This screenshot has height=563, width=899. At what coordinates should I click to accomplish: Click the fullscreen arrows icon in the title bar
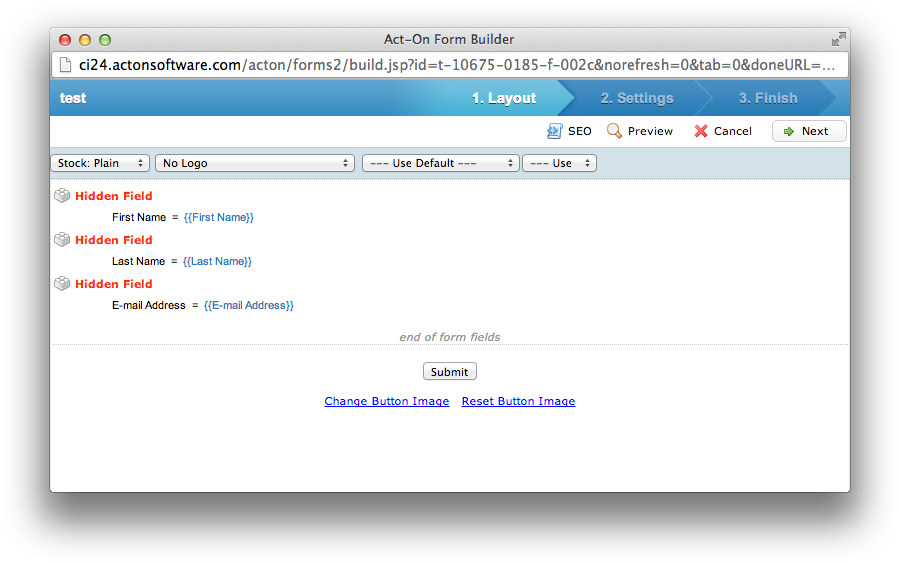point(838,39)
